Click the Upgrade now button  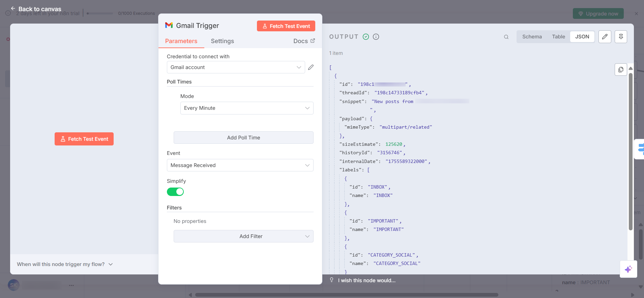pos(598,14)
